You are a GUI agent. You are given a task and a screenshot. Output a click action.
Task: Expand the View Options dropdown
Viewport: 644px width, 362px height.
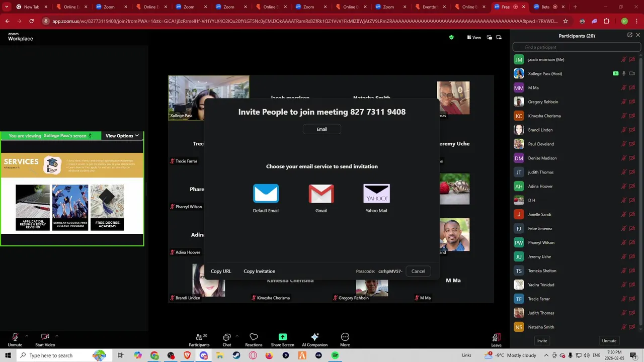[x=122, y=136]
